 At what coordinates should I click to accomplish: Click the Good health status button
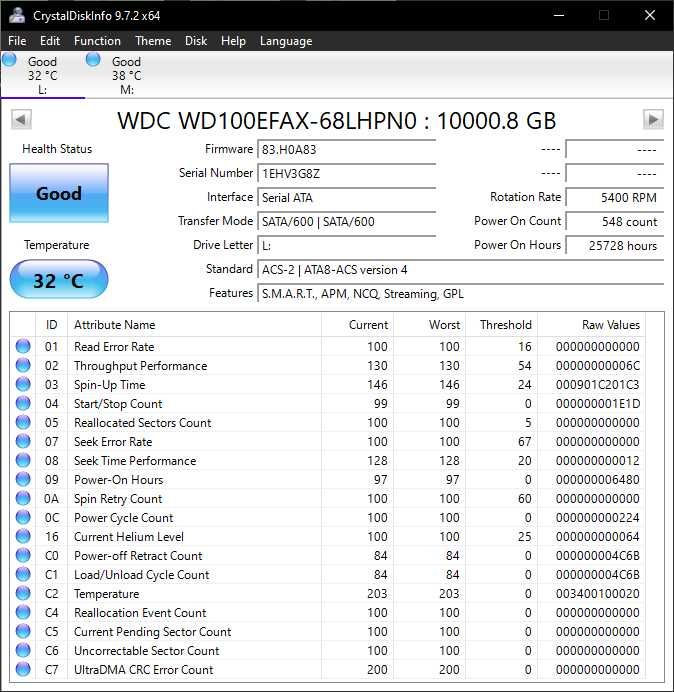pyautogui.click(x=59, y=193)
